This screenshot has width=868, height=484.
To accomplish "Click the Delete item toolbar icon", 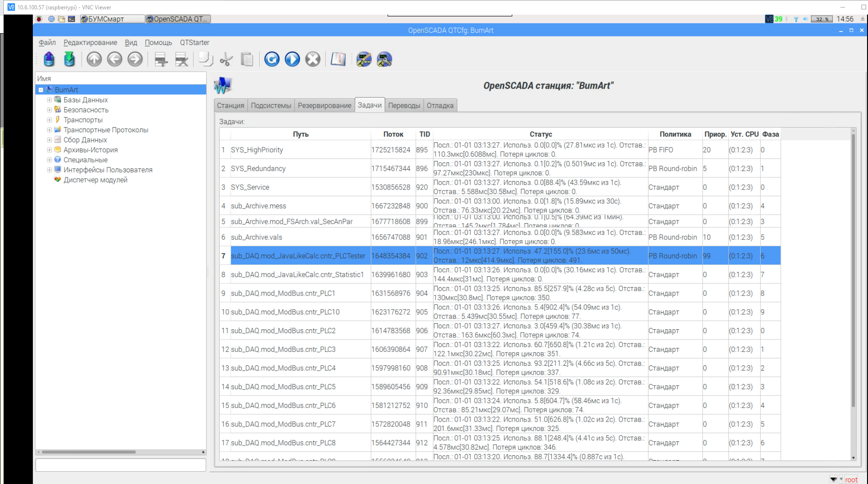I will pos(181,60).
